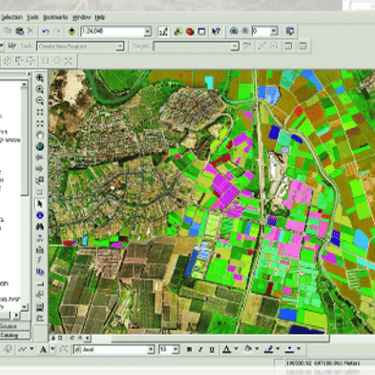Click the Fixed Zoom Out icon

40,124
